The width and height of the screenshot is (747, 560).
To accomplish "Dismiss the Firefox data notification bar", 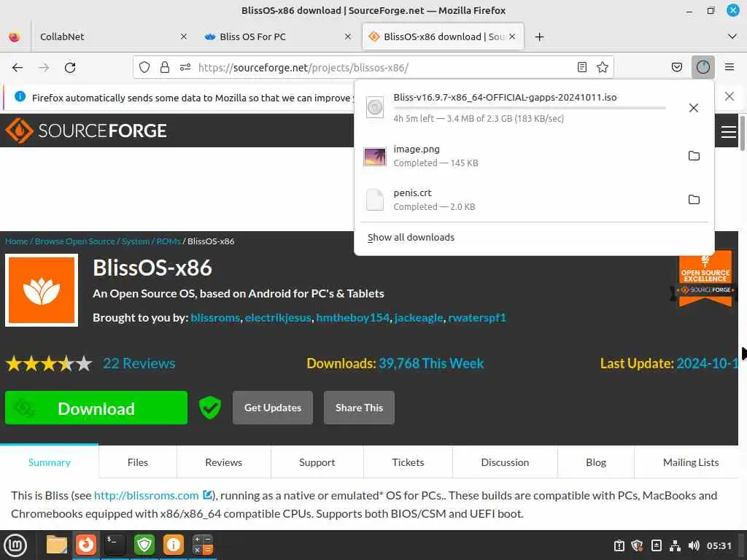I will [729, 97].
